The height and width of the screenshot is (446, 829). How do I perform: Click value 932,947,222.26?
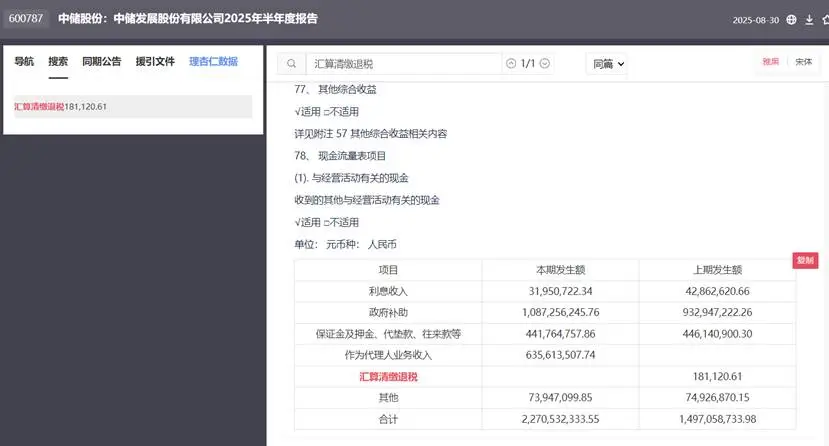pyautogui.click(x=717, y=312)
